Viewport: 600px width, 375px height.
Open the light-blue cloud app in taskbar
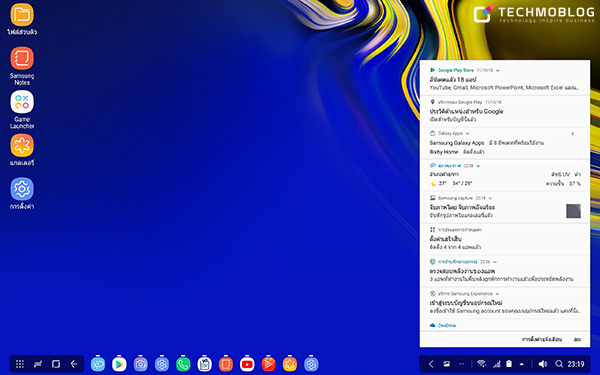(98, 364)
